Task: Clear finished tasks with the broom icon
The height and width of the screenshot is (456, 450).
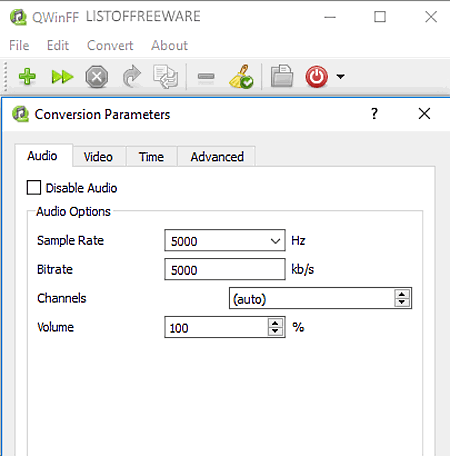Action: coord(241,77)
